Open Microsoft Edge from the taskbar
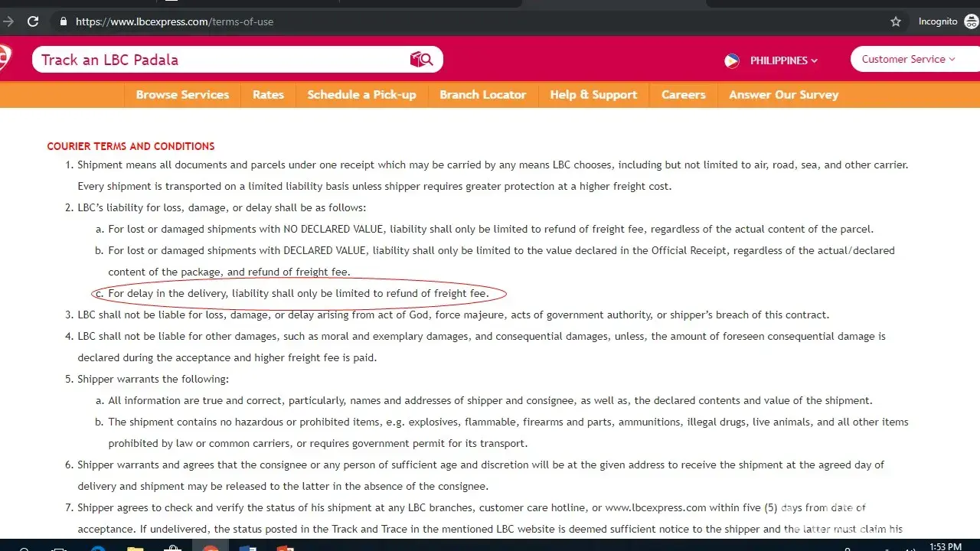This screenshot has width=980, height=551. click(98, 546)
